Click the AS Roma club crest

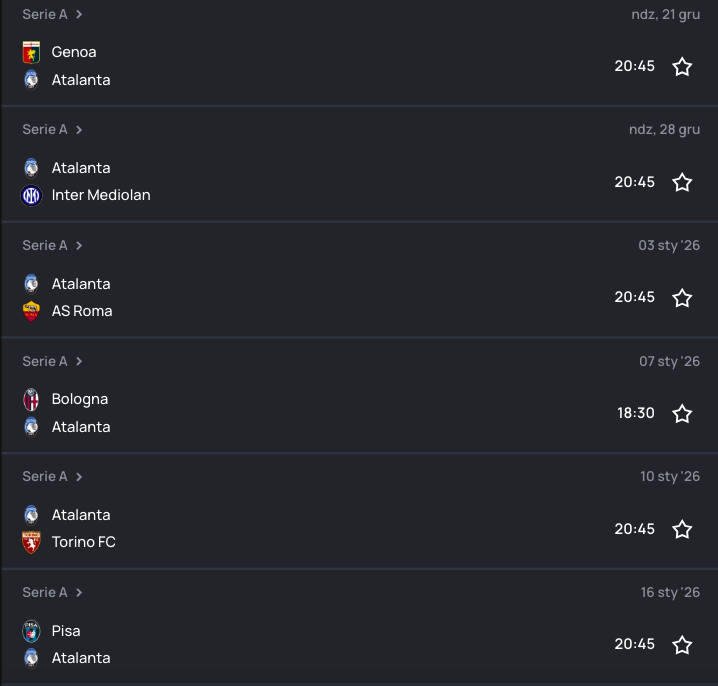[x=31, y=311]
